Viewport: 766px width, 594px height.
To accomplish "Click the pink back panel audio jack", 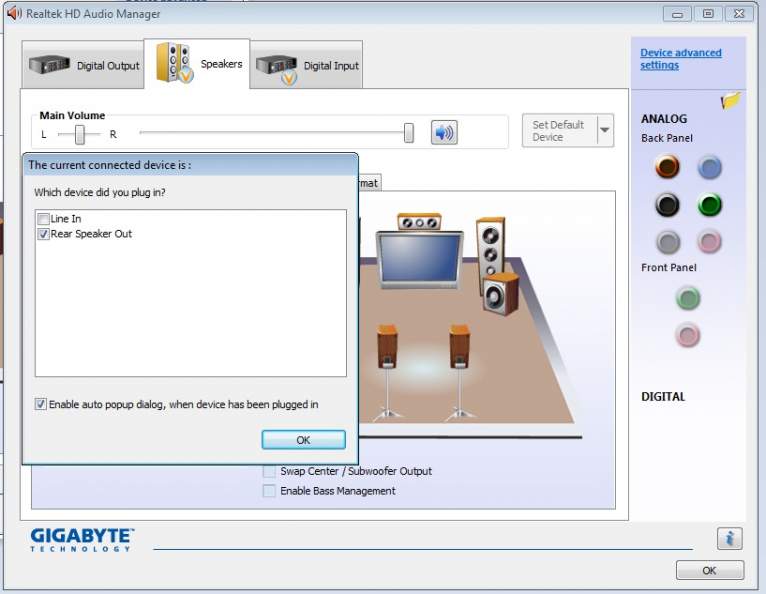I will [709, 241].
